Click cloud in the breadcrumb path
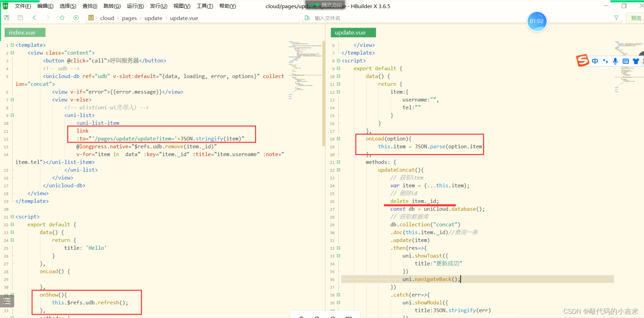Image resolution: width=644 pixels, height=318 pixels. pos(107,18)
